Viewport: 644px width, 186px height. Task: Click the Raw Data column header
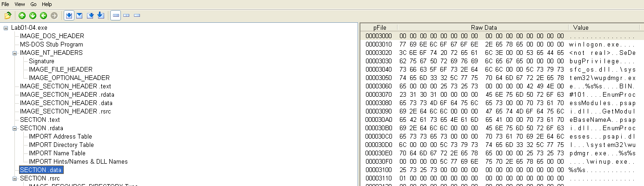click(x=484, y=27)
